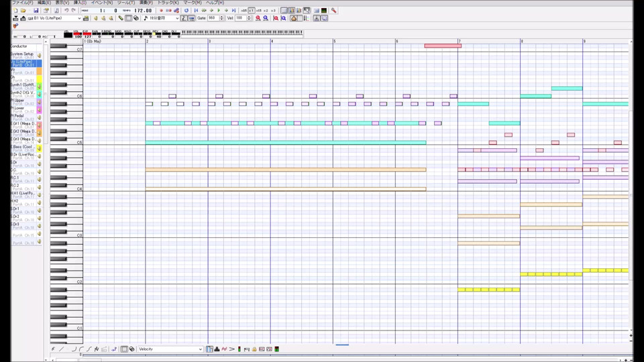
Task: Select the rectangle selection tool in the top toolbar
Action: click(x=129, y=18)
